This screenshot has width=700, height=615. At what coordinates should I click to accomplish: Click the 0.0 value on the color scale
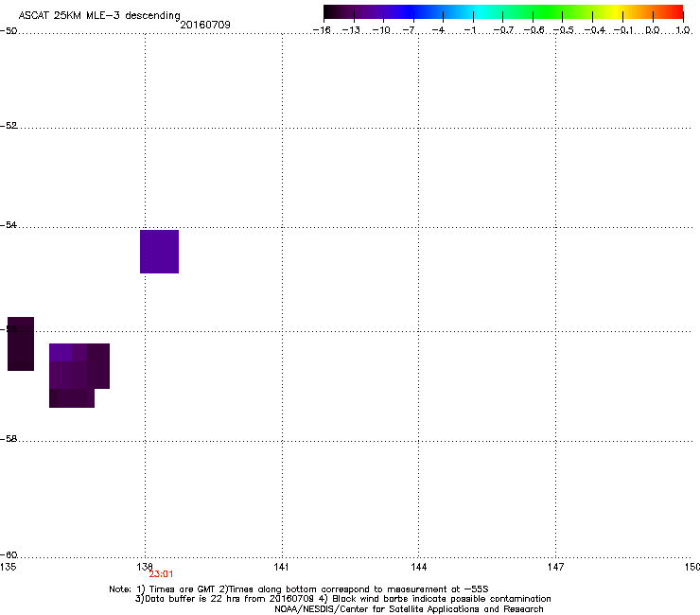[653, 30]
